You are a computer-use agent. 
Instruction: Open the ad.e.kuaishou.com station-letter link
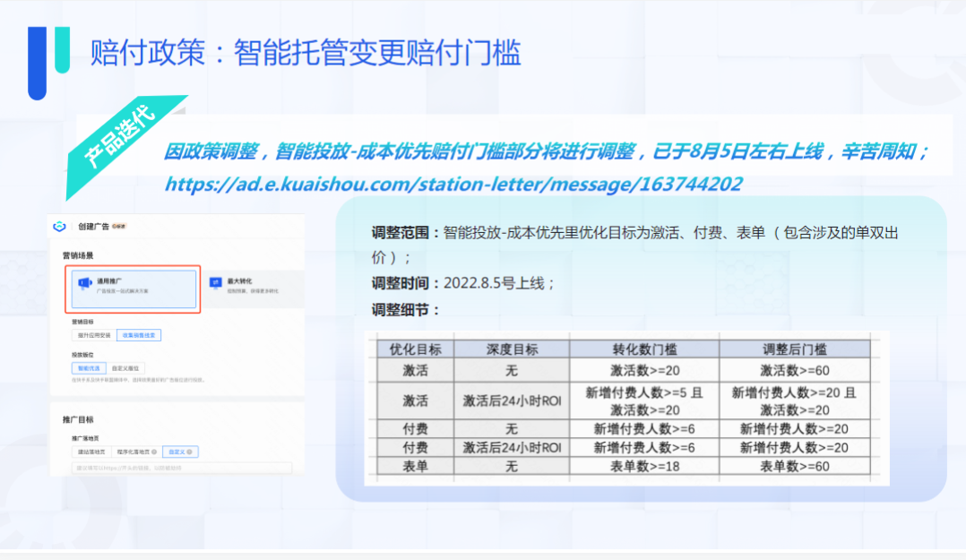click(453, 184)
